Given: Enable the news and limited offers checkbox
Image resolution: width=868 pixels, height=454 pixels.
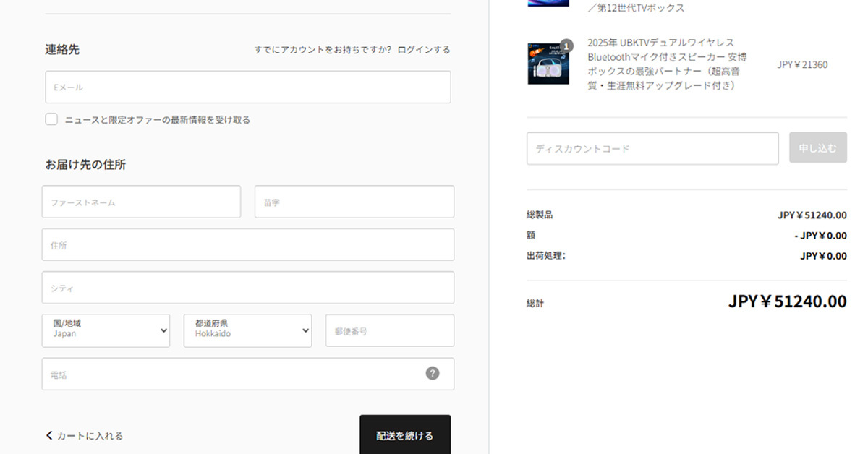Looking at the screenshot, I should click(x=51, y=119).
